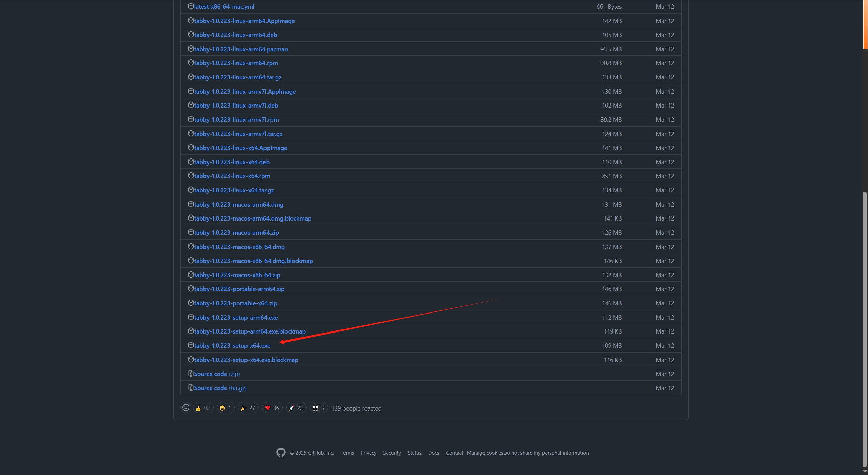Screen dimensions: 868x475
Task: Download tabby-1.0.223-macos-arm64.zip
Action: (236, 233)
